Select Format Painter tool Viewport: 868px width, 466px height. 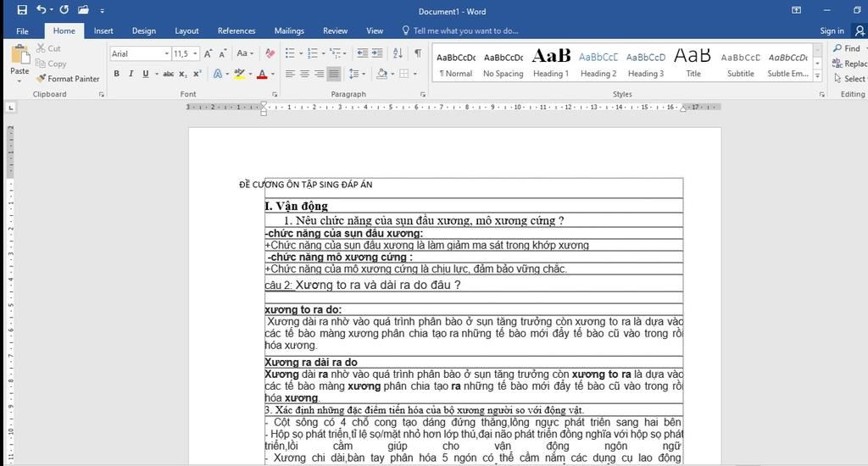point(68,79)
